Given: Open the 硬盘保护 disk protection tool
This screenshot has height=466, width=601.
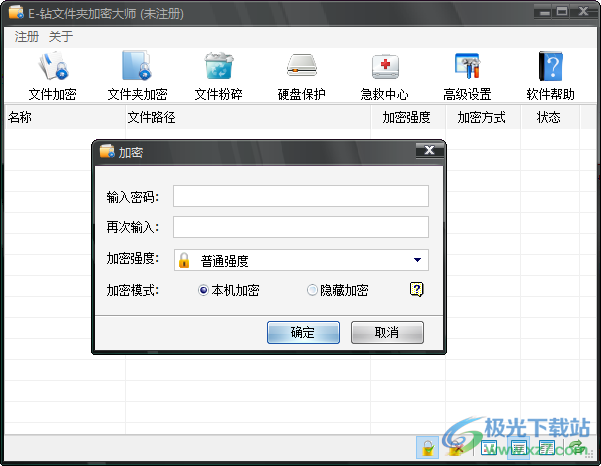Looking at the screenshot, I should pyautogui.click(x=302, y=76).
